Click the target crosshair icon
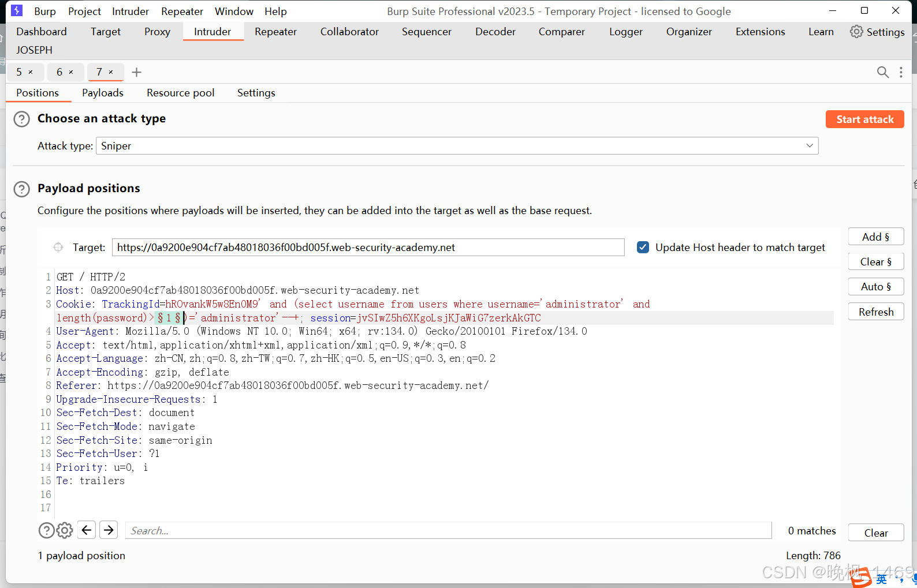 pos(58,248)
